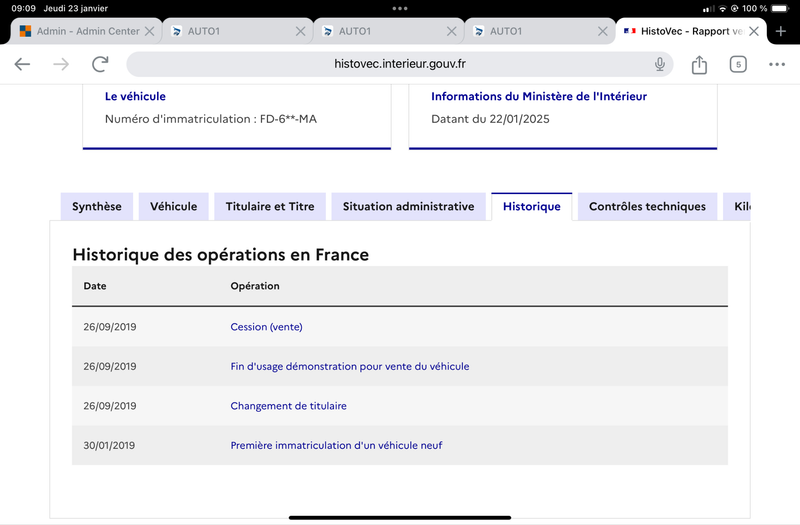Tap the three-dot multitasking control at top
The image size is (800, 525).
tap(400, 8)
